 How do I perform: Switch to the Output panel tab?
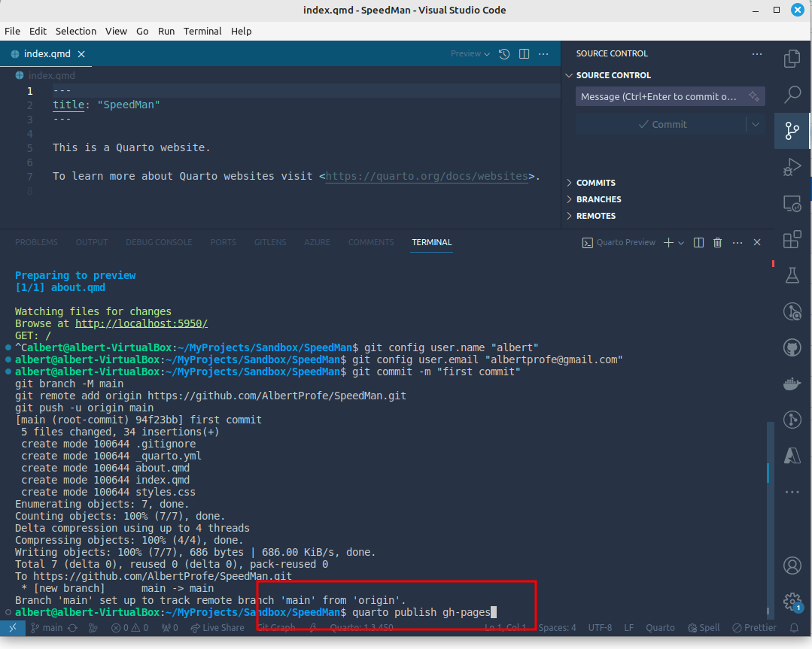tap(92, 242)
